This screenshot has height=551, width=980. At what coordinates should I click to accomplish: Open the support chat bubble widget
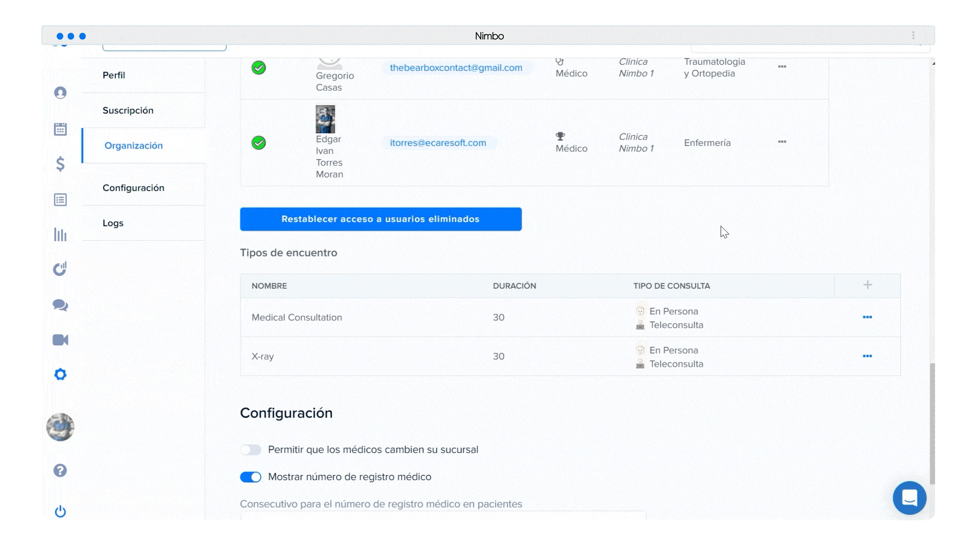click(x=910, y=497)
